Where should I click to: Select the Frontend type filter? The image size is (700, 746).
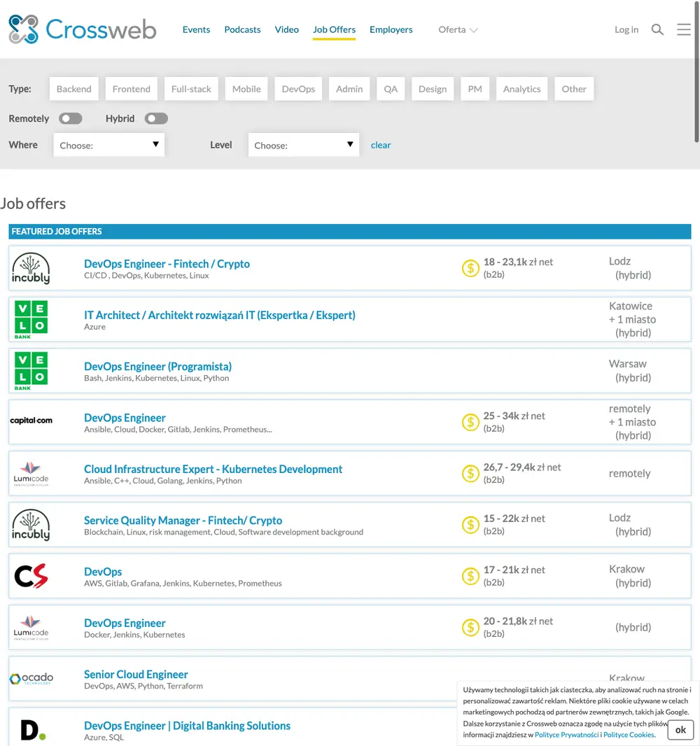coord(132,89)
